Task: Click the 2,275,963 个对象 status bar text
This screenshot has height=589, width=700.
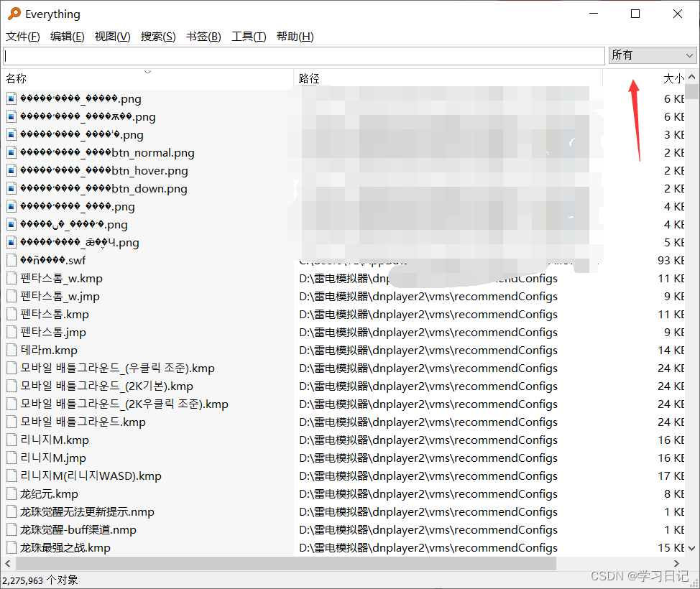Action: (x=40, y=580)
